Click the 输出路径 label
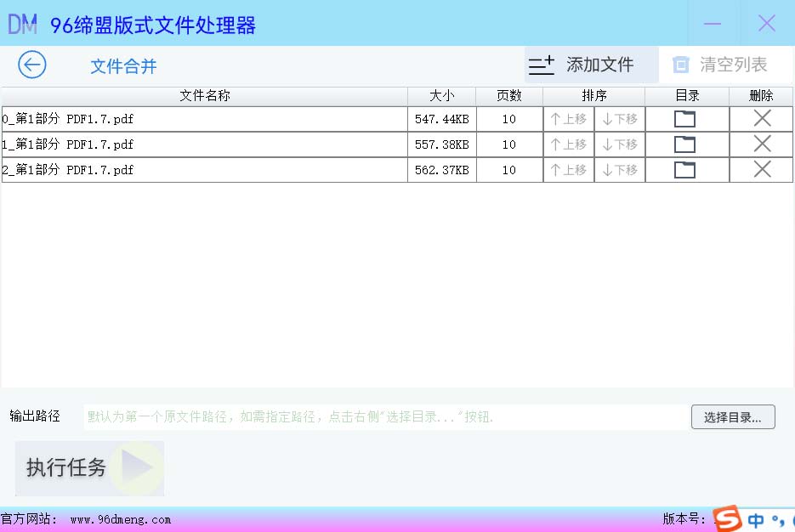 (35, 416)
